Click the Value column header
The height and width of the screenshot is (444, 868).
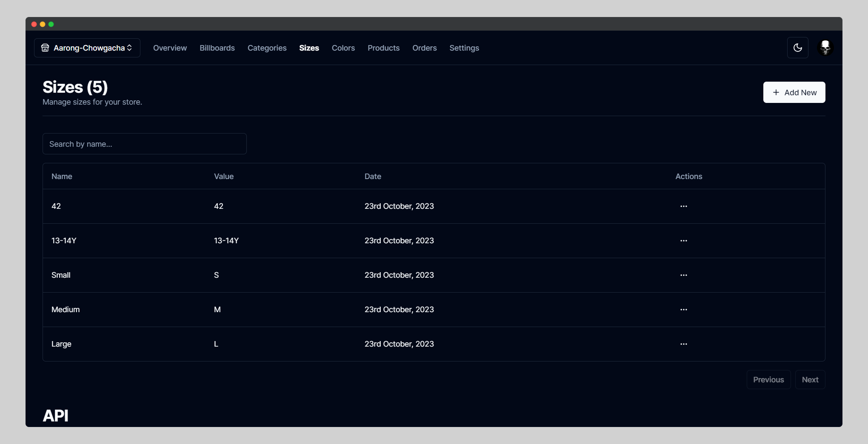click(224, 176)
